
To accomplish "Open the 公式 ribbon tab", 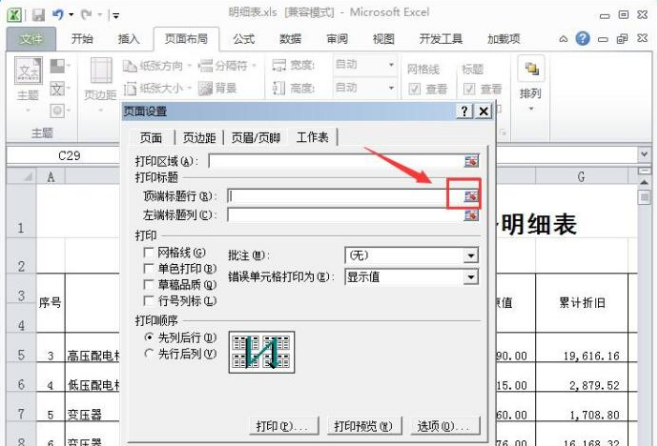I will coord(243,39).
